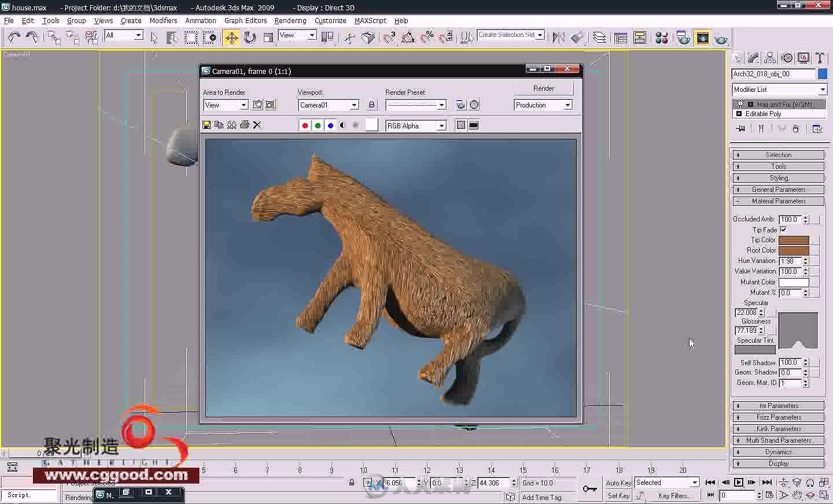The image size is (833, 504).
Task: Open Select by Name list icon
Action: [x=171, y=38]
